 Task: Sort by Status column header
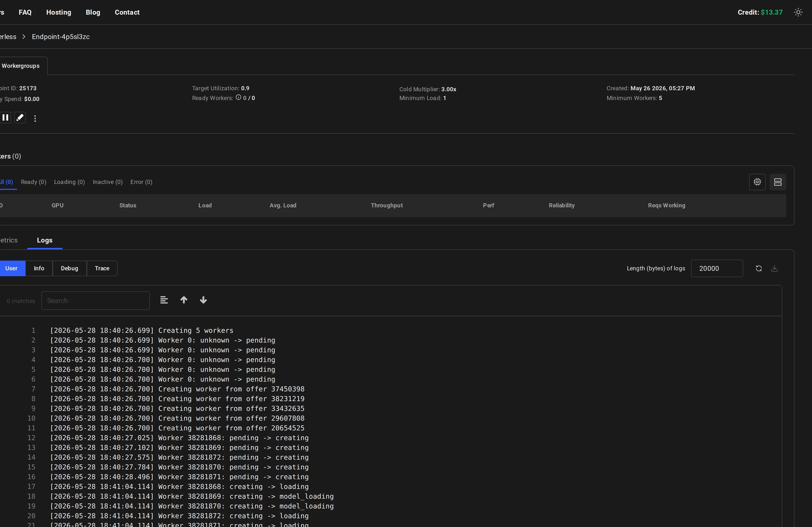click(x=128, y=205)
